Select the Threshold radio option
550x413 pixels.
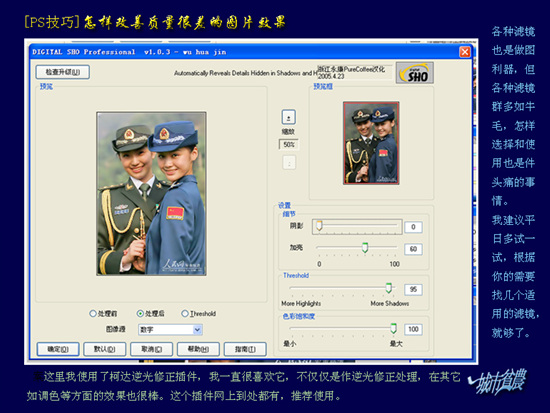(x=199, y=313)
